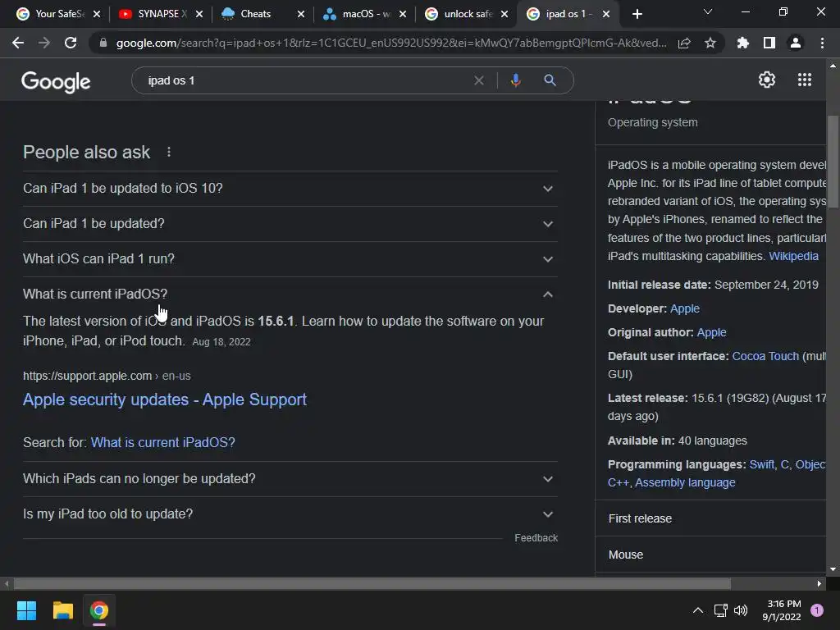Open the C language link
This screenshot has width=840, height=630.
[784, 464]
